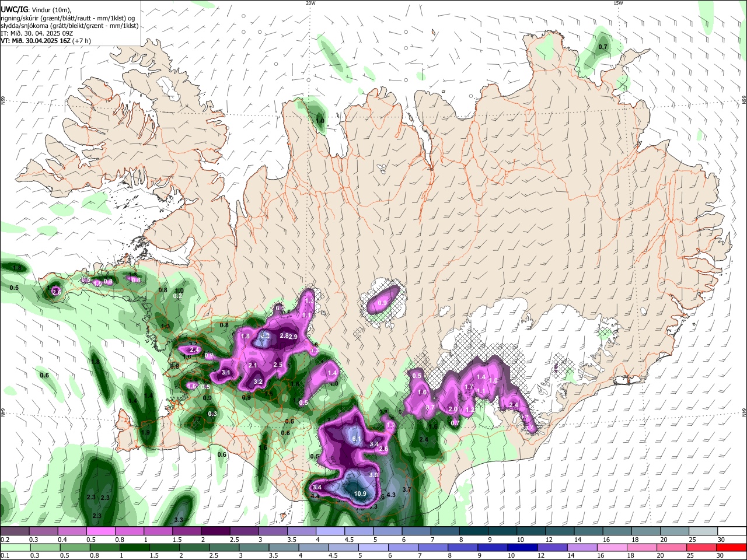This screenshot has width=747, height=560.
Task: Click the grey-purple 0.2–0.3 snow legend swatch
Action: tap(15, 531)
